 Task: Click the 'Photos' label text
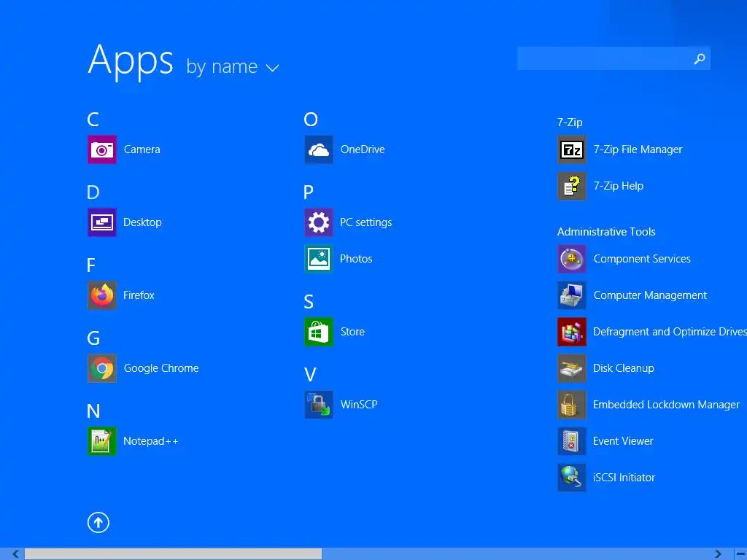point(356,259)
